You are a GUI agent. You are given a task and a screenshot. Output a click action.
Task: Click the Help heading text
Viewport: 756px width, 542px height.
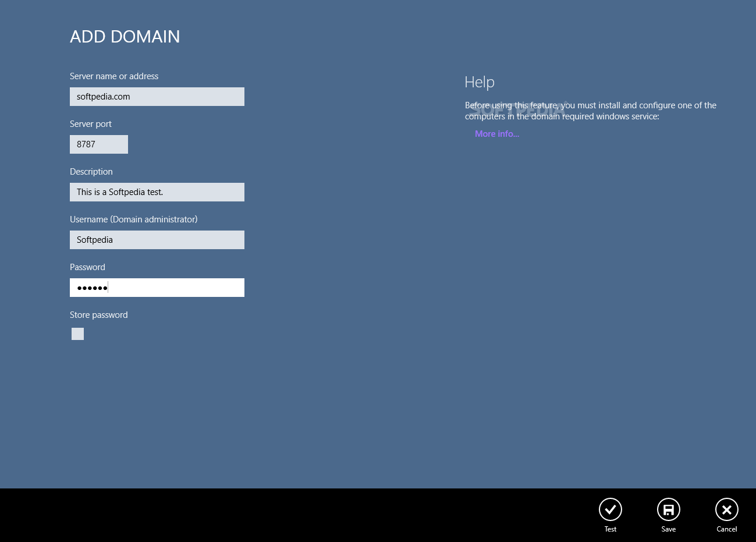coord(480,82)
